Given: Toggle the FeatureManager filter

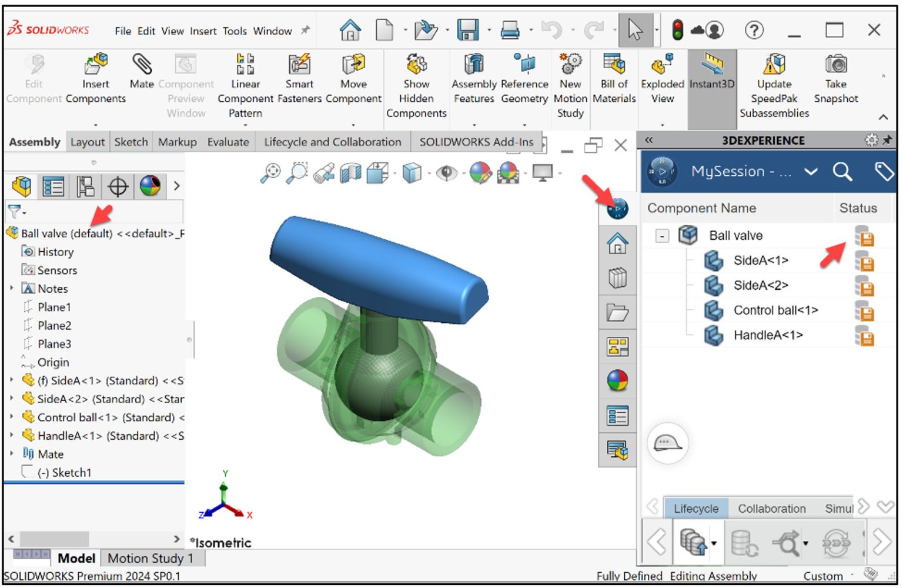Looking at the screenshot, I should coord(16,211).
